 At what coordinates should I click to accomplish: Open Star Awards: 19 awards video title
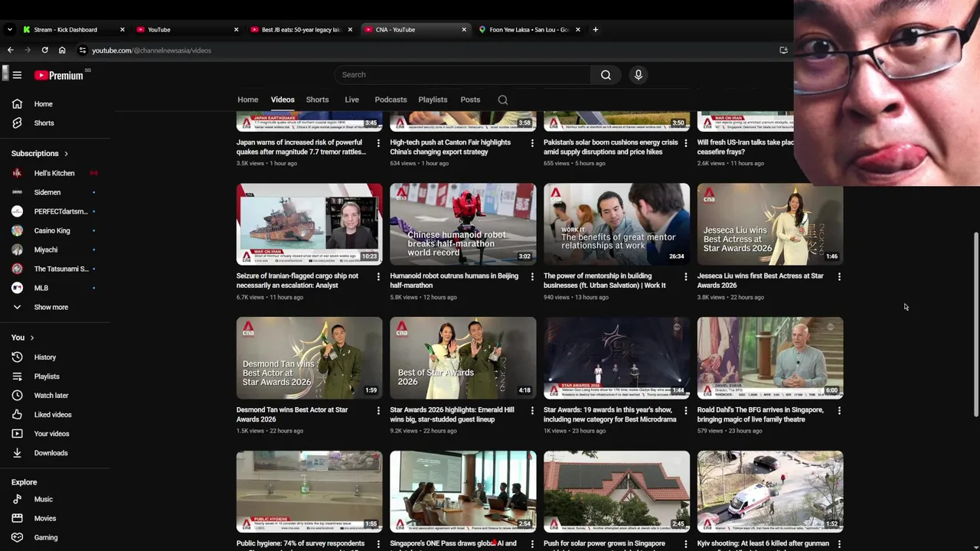609,415
